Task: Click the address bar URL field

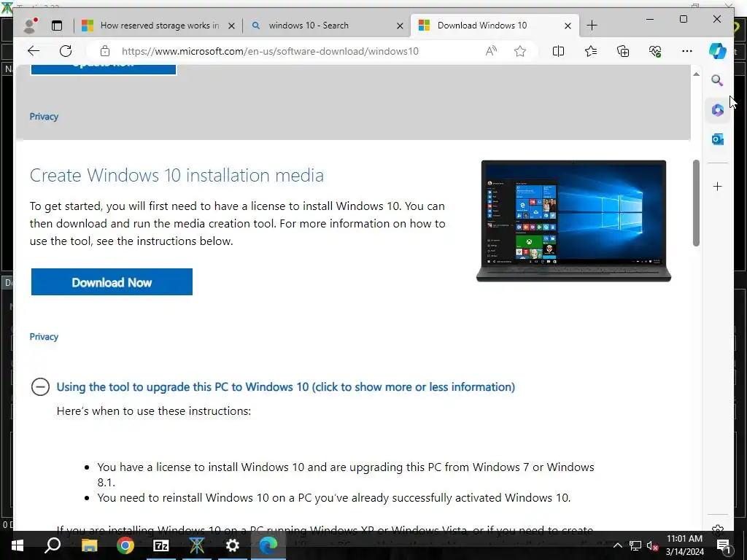Action: tap(270, 51)
